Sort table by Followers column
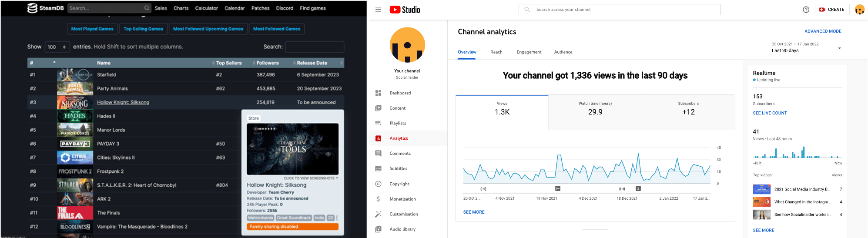The image size is (868, 238). tap(267, 63)
